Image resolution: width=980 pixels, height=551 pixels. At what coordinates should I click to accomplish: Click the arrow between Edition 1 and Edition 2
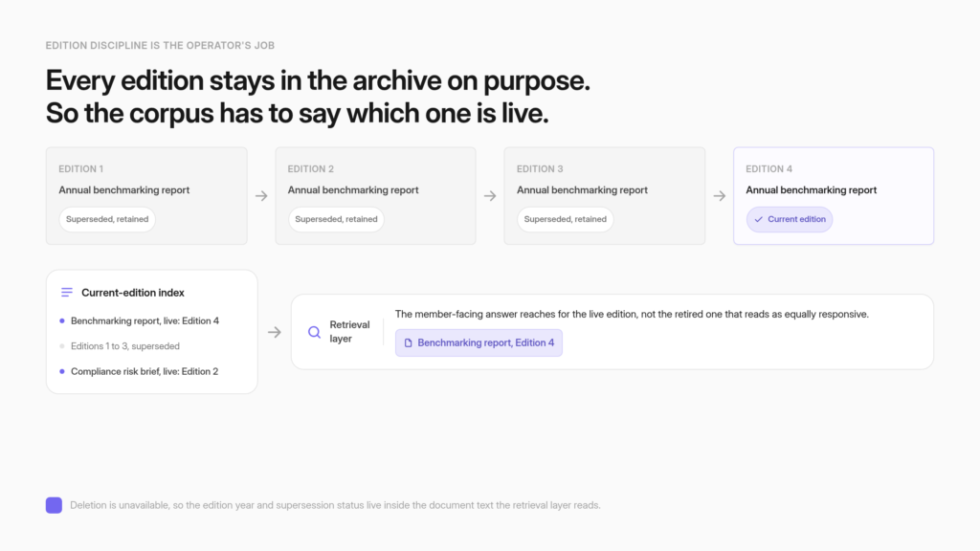[x=261, y=196]
